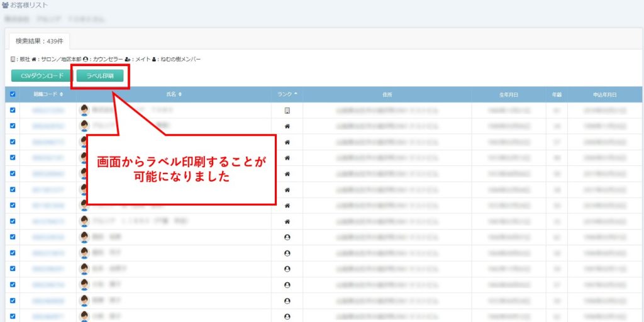Image resolution: width=644 pixels, height=322 pixels.
Task: Toggle the select-all checkbox in table header
Action: [x=13, y=94]
